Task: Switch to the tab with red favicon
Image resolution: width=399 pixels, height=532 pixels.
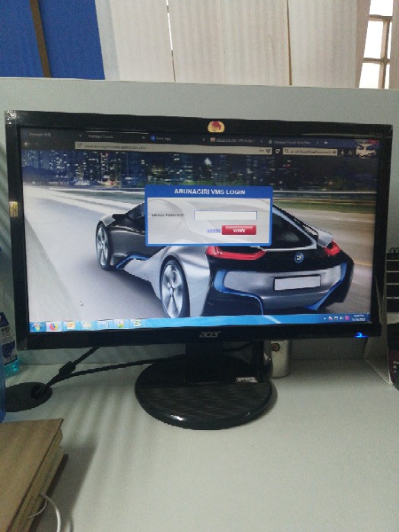Action: (235, 140)
